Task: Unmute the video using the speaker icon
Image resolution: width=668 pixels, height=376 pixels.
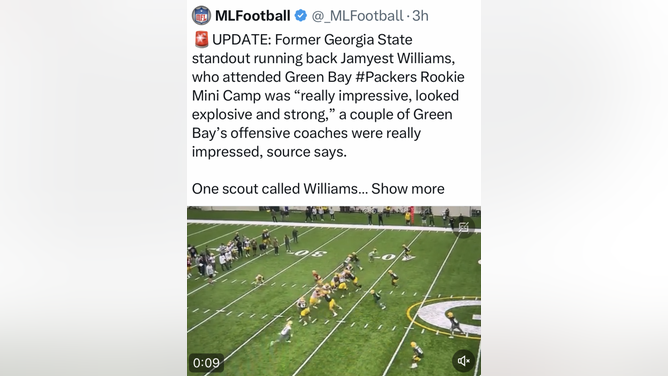Action: (464, 361)
